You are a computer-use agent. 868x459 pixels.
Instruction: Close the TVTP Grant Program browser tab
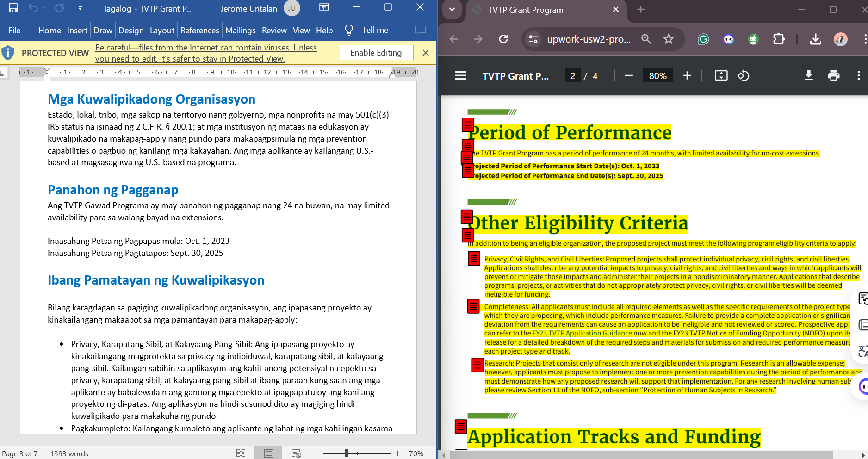click(616, 10)
